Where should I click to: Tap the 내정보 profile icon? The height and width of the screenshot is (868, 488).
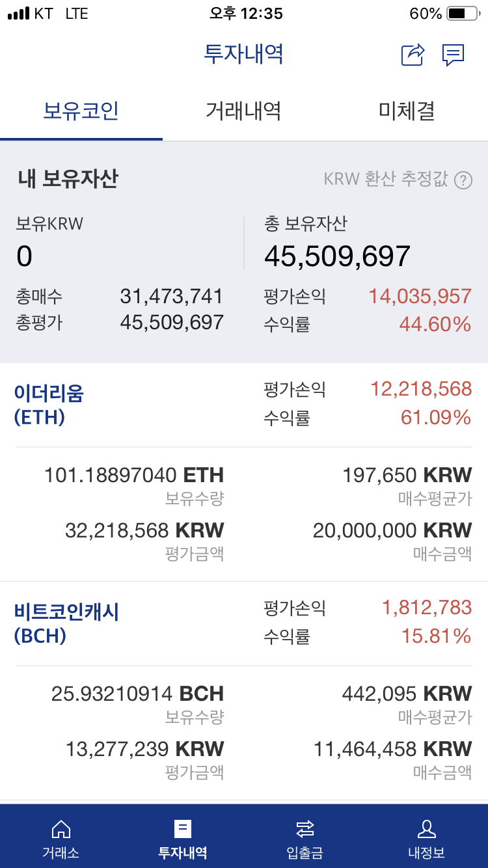click(x=427, y=829)
